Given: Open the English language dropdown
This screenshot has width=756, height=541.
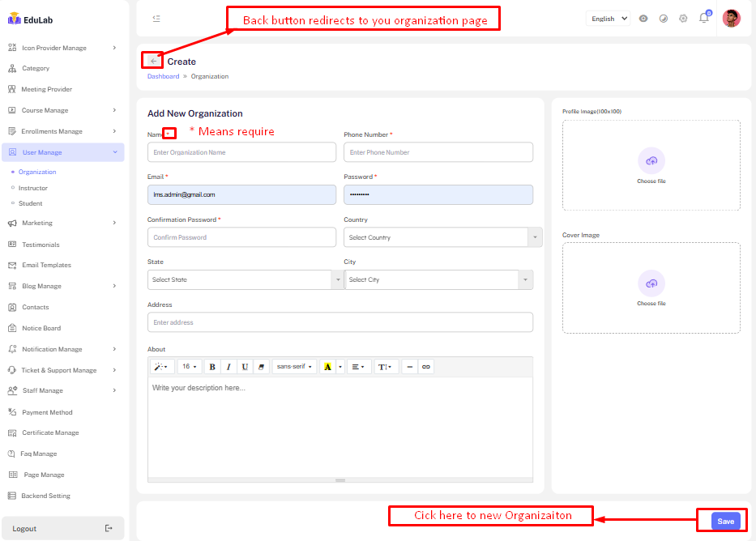Looking at the screenshot, I should tap(608, 19).
